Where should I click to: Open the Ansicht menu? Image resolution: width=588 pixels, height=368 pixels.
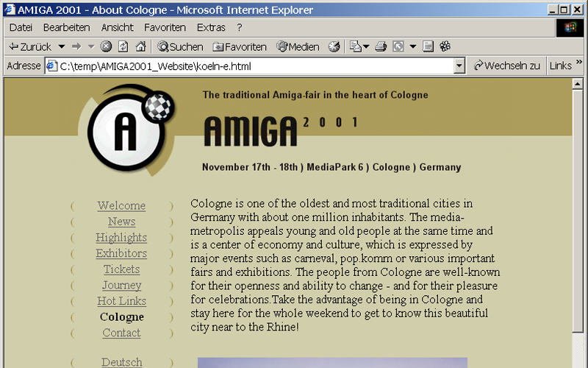click(117, 27)
